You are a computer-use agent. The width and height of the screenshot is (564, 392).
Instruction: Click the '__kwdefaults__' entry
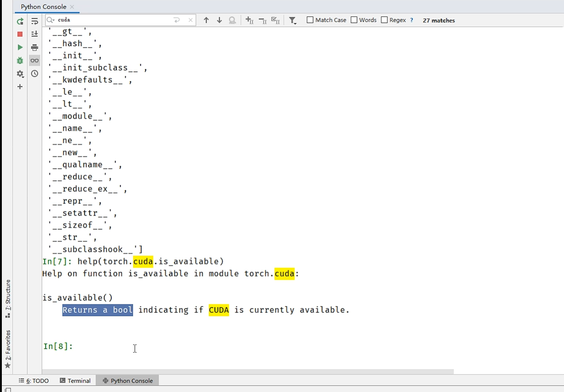click(90, 80)
